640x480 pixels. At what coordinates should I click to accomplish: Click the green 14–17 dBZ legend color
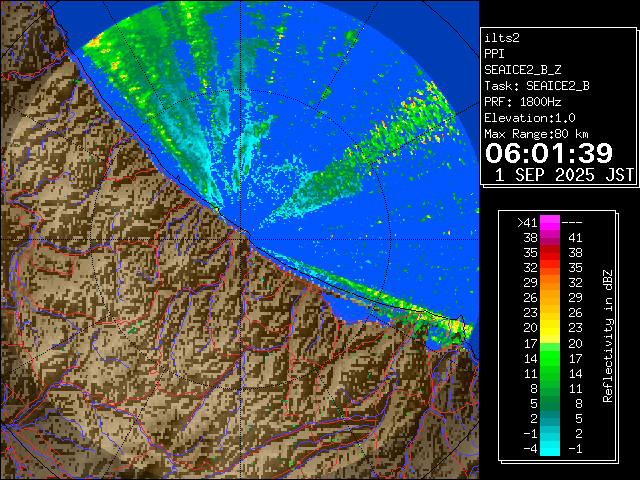(549, 356)
